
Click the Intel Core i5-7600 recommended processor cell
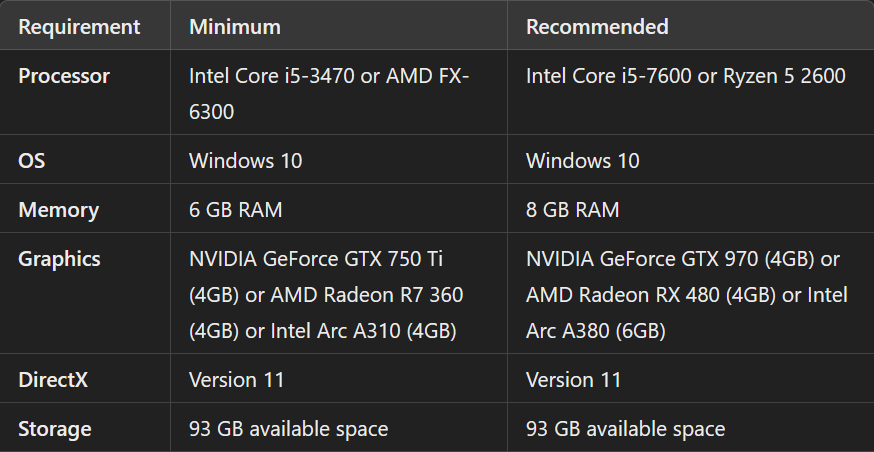(x=685, y=76)
